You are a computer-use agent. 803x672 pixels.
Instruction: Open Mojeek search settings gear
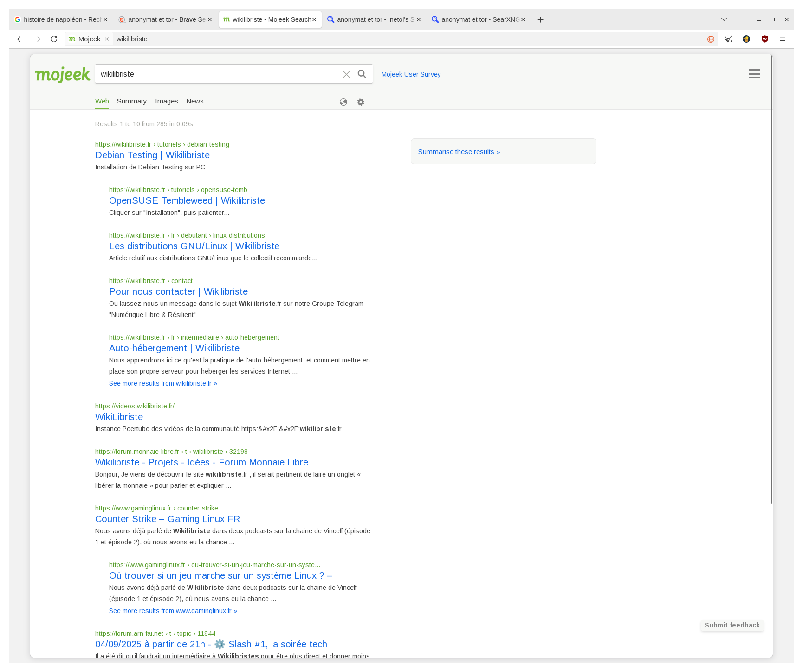click(x=361, y=102)
